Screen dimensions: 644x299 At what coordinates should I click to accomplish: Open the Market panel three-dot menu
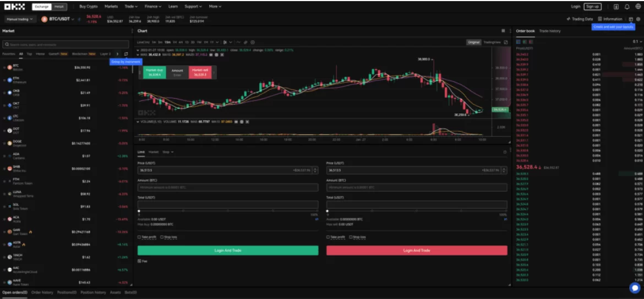coord(132,31)
